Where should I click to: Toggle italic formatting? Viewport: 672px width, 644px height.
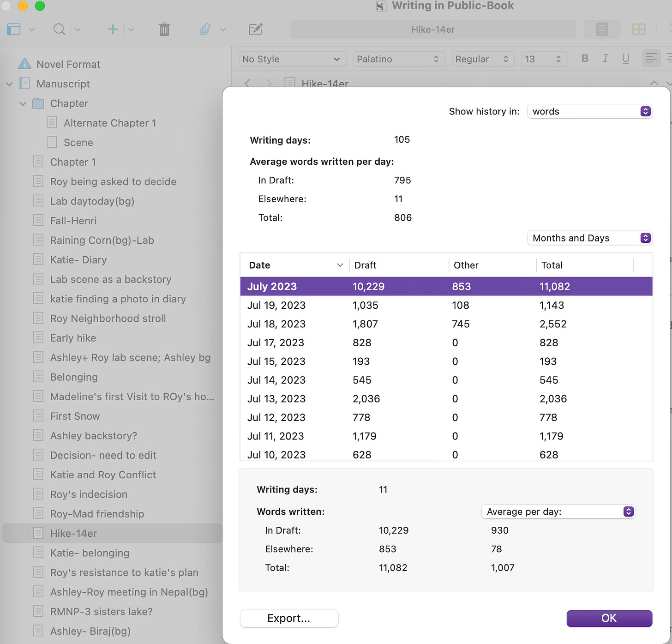pos(605,59)
